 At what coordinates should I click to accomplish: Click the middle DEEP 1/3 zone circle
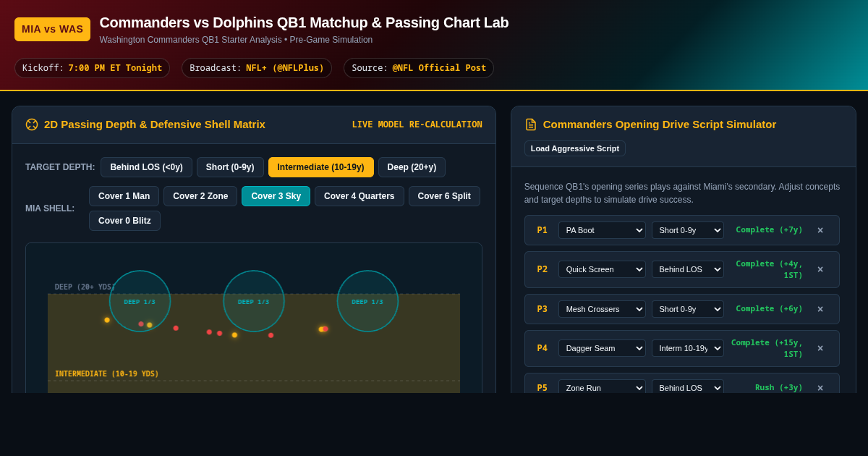click(x=254, y=301)
